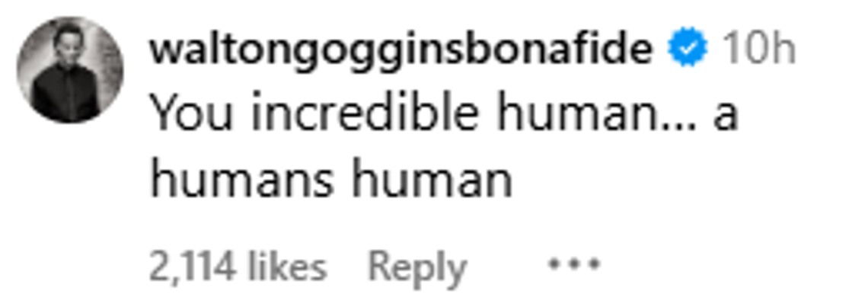This screenshot has width=868, height=307.
Task: Choose the gray Reply link
Action: (x=418, y=268)
